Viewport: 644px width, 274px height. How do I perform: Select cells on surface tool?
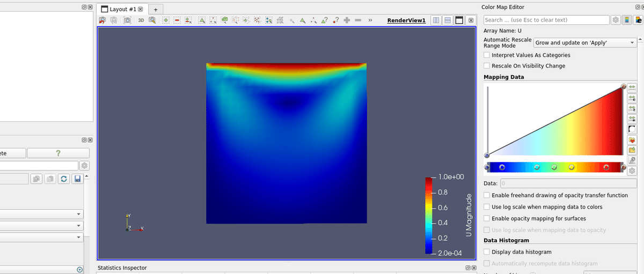coord(202,20)
